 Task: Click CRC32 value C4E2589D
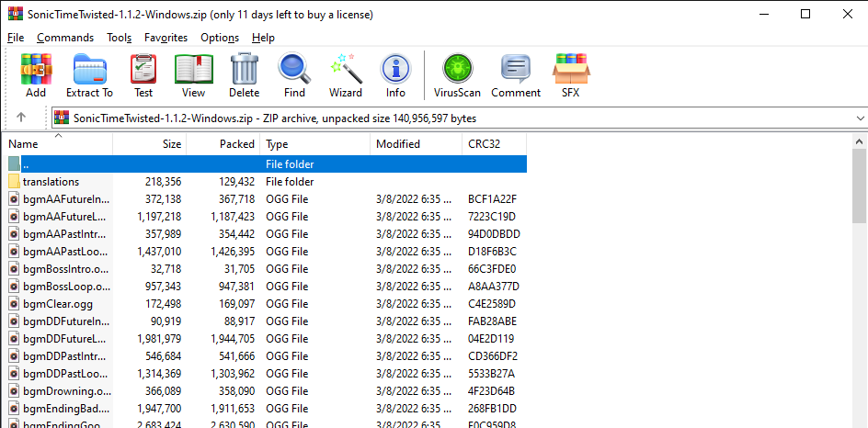(492, 304)
